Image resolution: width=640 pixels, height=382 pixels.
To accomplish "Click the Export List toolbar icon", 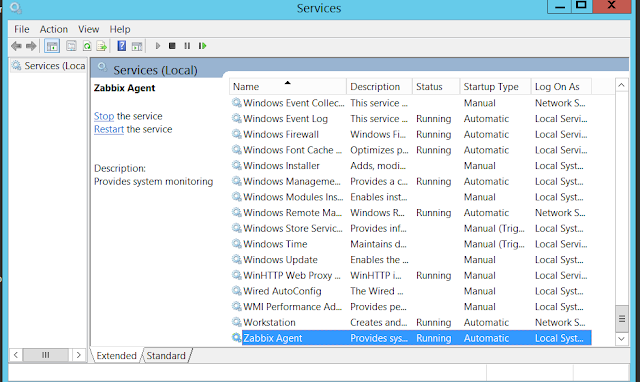I will [102, 46].
